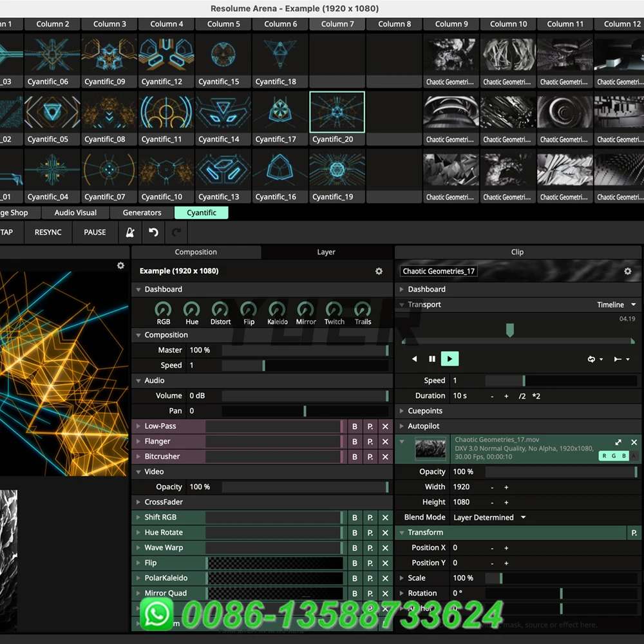
Task: Toggle the RGB channel button on the clip
Action: [613, 456]
